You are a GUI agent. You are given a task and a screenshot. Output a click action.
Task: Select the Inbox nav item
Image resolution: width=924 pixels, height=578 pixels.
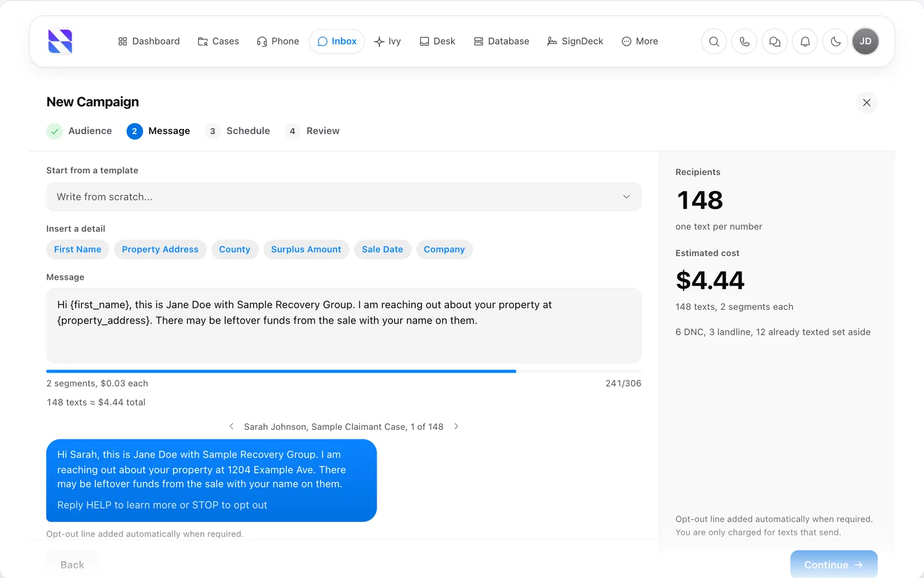pos(337,42)
